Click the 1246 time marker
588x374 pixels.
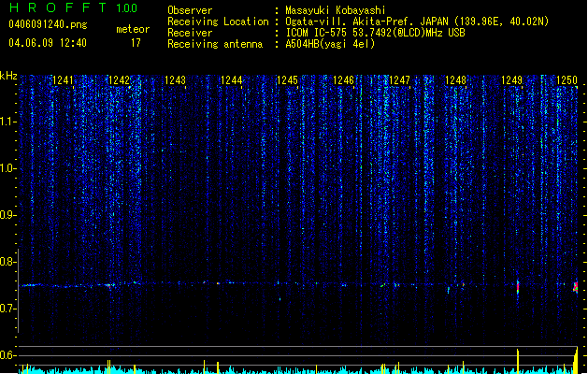[x=343, y=80]
